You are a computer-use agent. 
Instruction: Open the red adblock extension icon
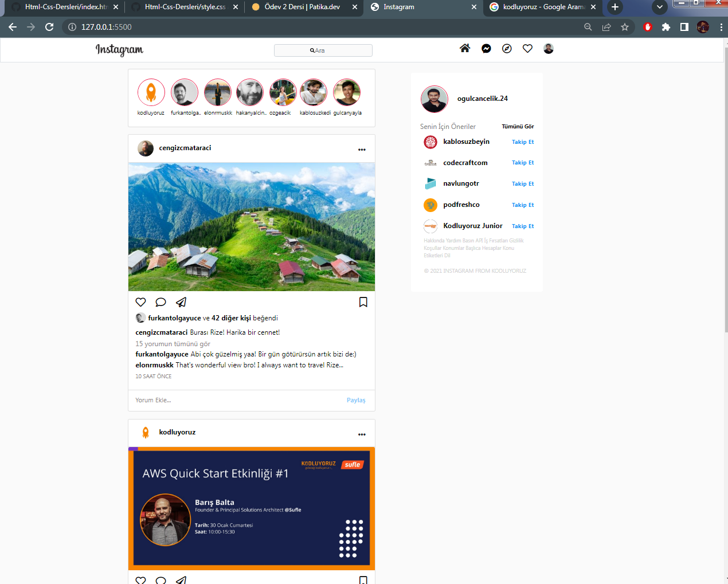click(x=648, y=27)
